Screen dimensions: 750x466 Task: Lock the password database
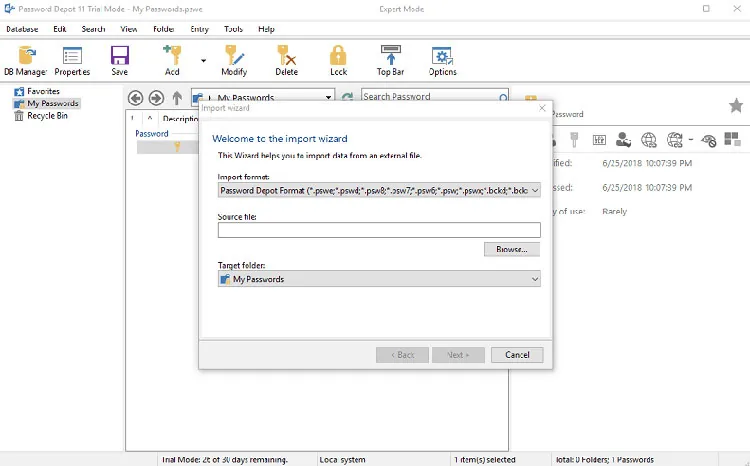pyautogui.click(x=338, y=61)
